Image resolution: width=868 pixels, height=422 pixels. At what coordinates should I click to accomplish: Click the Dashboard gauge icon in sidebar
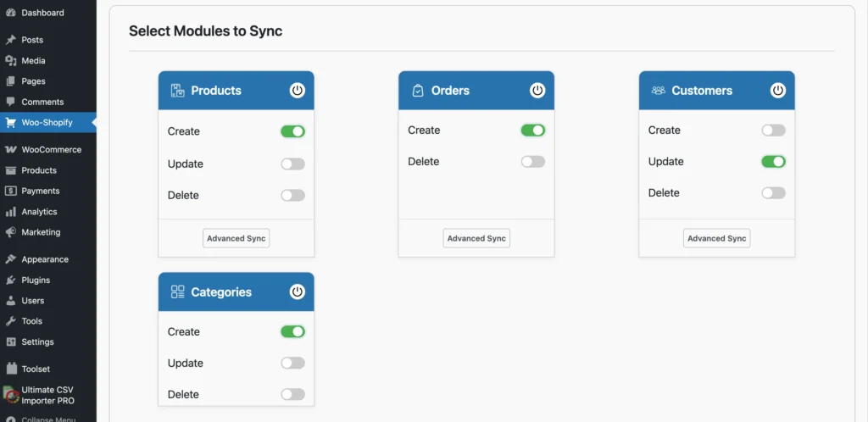pyautogui.click(x=10, y=13)
